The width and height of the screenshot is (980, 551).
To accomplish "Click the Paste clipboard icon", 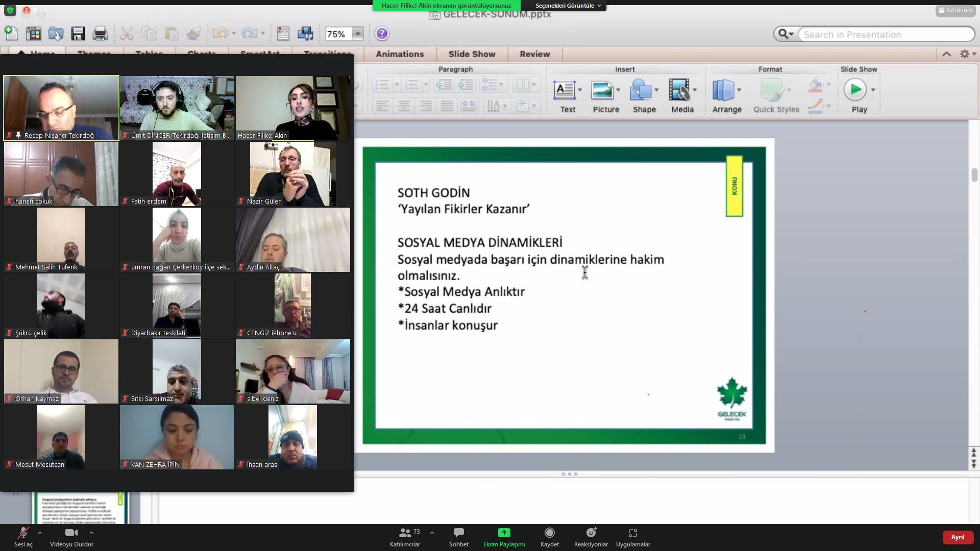I will [171, 34].
